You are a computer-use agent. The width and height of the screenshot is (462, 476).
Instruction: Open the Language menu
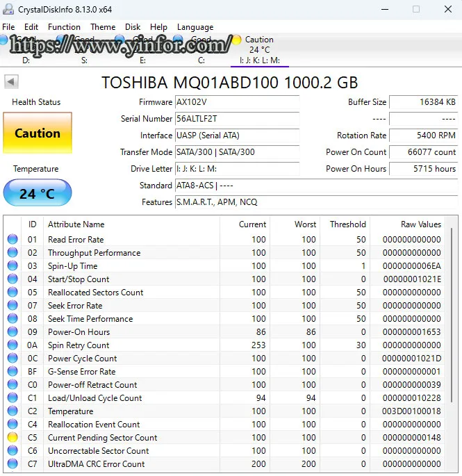click(x=195, y=27)
